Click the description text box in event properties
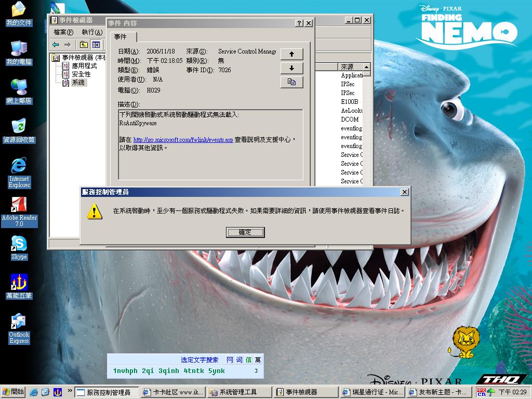Viewport: 532px width, 399px height. 210,144
